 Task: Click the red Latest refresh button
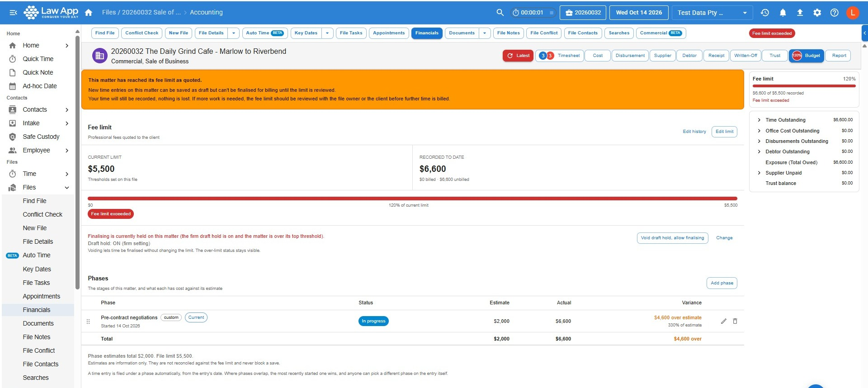point(518,56)
